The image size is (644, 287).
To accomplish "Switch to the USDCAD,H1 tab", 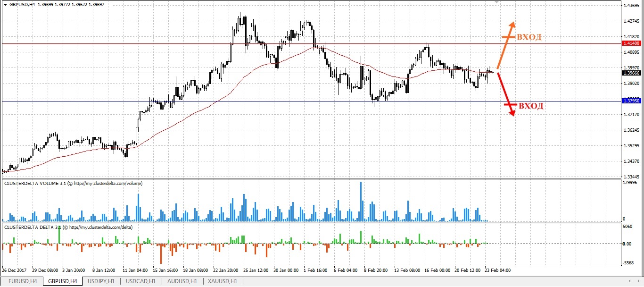I will click(141, 281).
